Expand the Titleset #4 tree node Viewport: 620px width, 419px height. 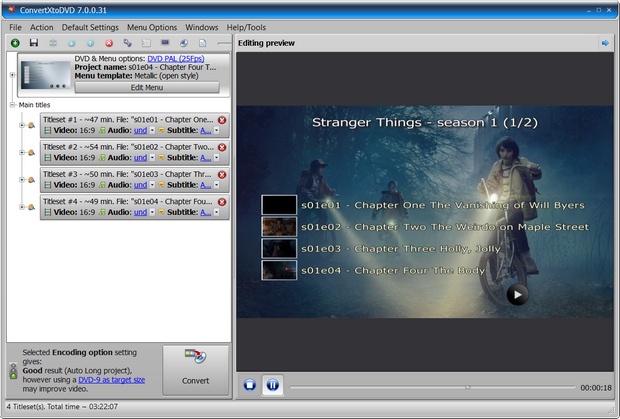[22, 207]
